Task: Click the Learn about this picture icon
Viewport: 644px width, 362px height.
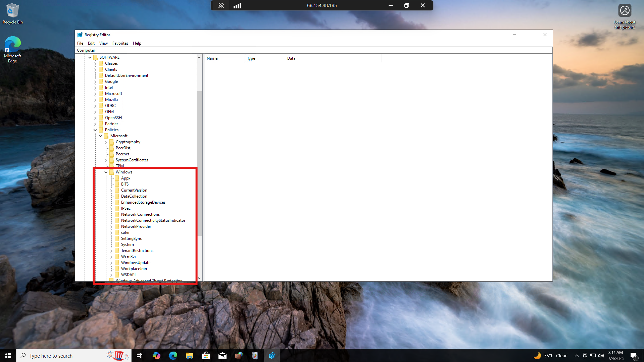Action: [x=624, y=11]
